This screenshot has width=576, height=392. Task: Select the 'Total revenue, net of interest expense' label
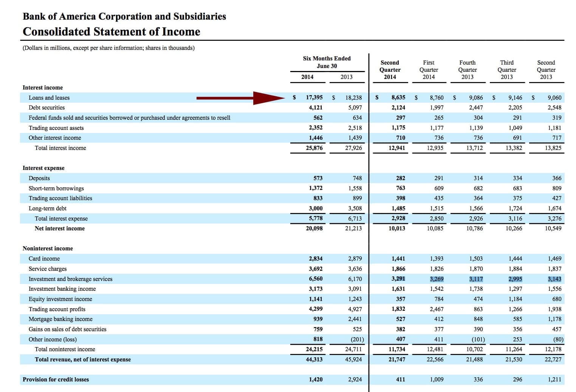click(83, 360)
